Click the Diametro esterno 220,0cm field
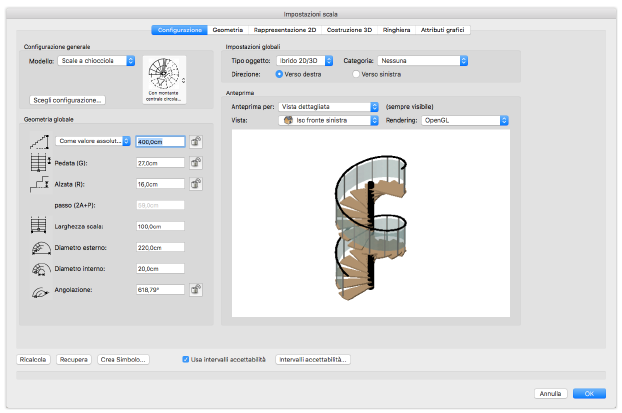This screenshot has height=413, width=622. (x=160, y=248)
